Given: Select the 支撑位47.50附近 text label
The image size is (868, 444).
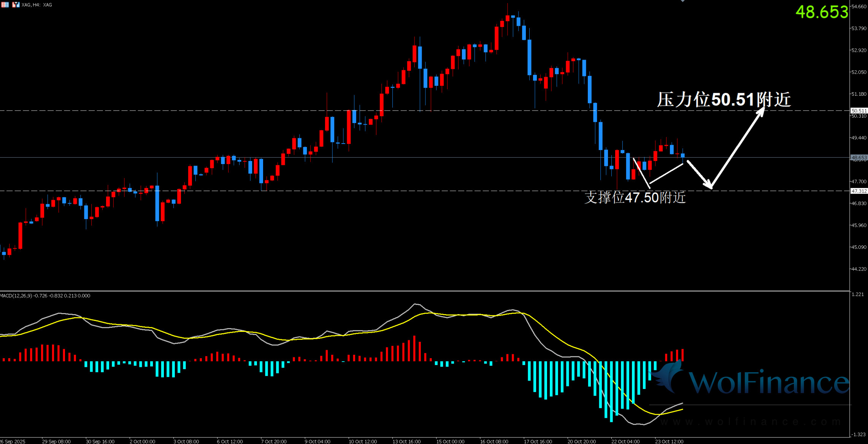Looking at the screenshot, I should [x=635, y=198].
